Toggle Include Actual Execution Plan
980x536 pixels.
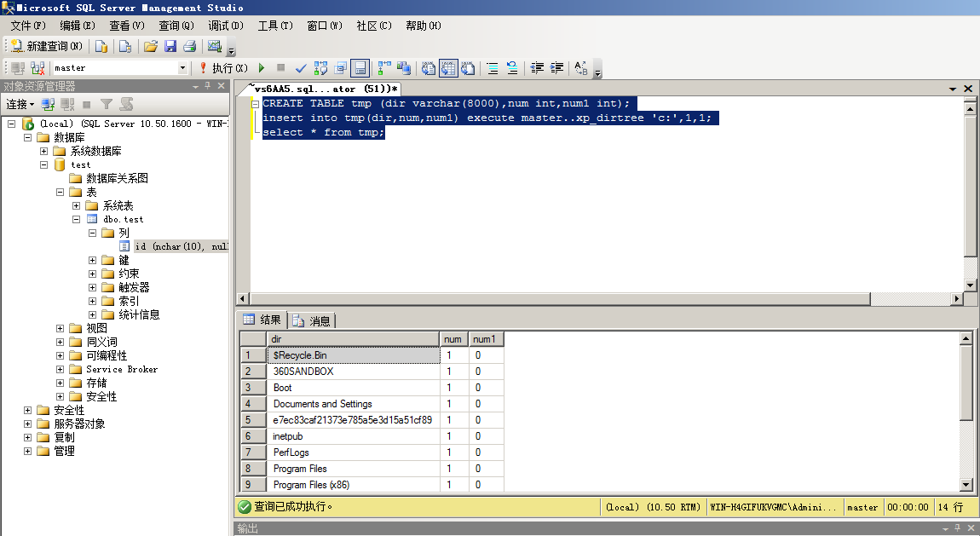pyautogui.click(x=384, y=68)
